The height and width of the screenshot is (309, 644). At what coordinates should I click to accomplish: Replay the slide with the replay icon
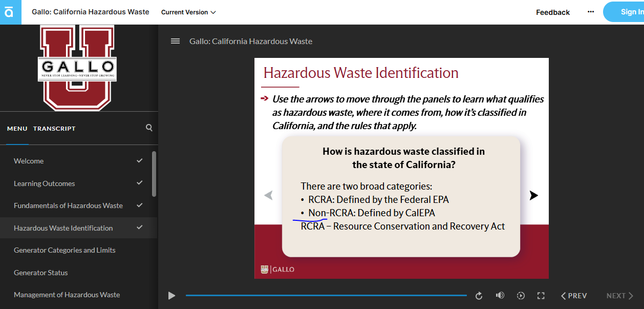(x=479, y=296)
